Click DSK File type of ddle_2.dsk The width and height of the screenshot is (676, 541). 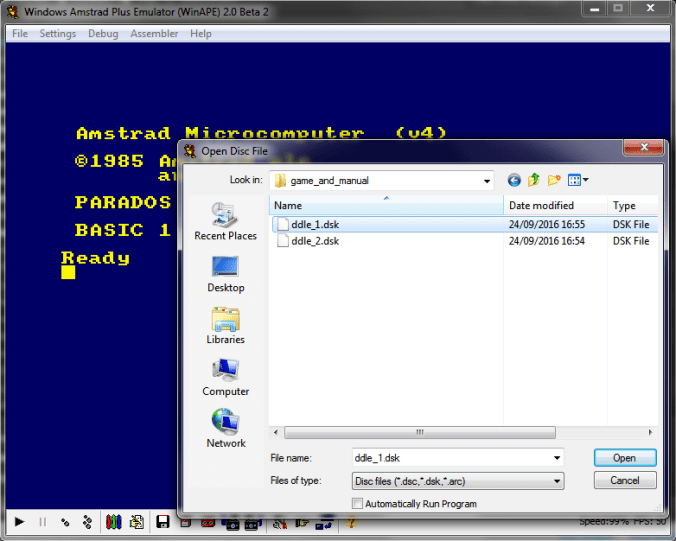click(631, 241)
